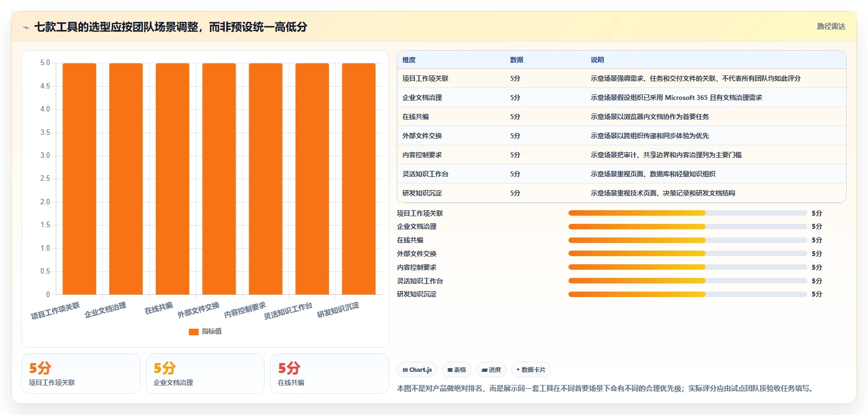868x415 pixels.
Task: Click the 在线共编 bar in the chart
Action: [172, 179]
